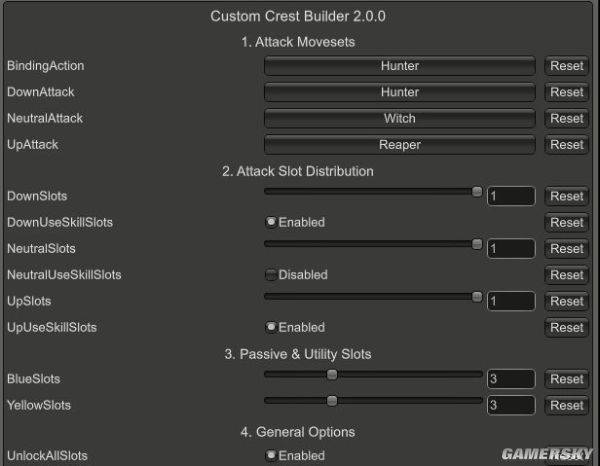Turn off the UnlockAllSlots toggle

[x=271, y=455]
